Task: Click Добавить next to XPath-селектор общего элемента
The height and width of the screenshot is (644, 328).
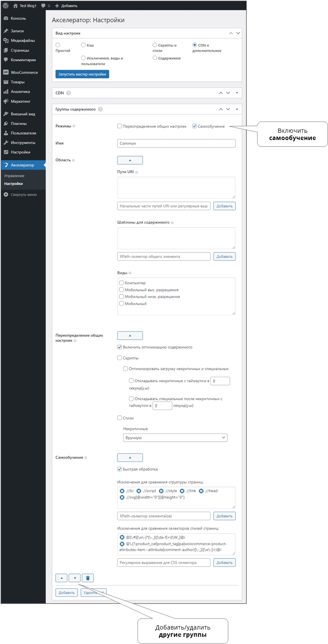Action: [x=224, y=257]
